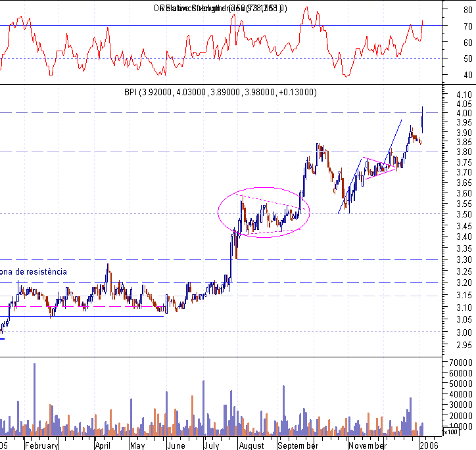Click the 3.05 price axis label
476x450 pixels.
[464, 319]
